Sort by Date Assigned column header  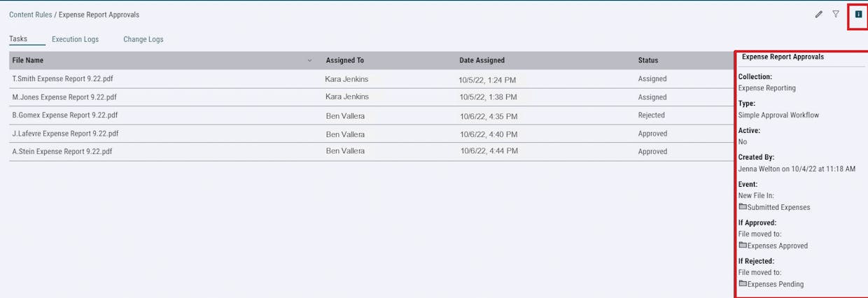[x=482, y=61]
